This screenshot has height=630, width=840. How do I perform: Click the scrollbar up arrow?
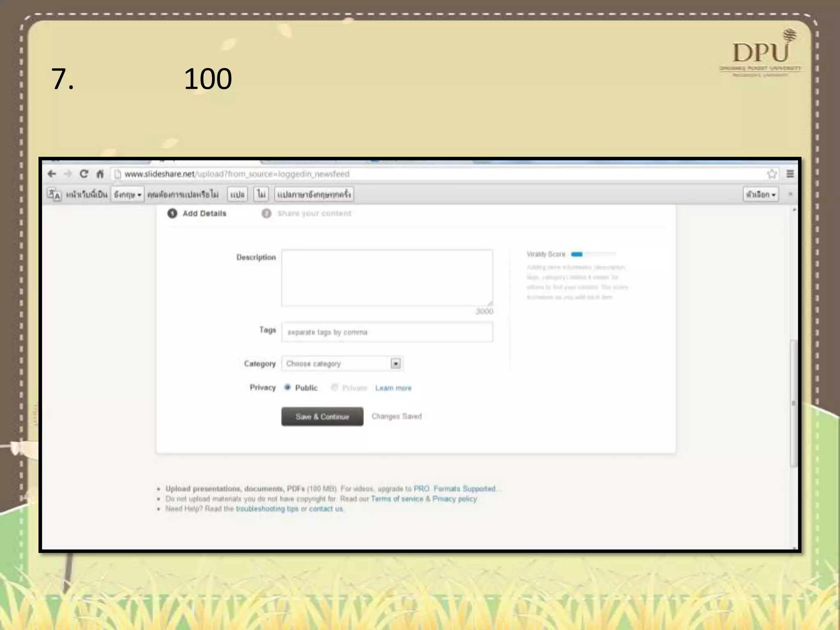pos(794,210)
